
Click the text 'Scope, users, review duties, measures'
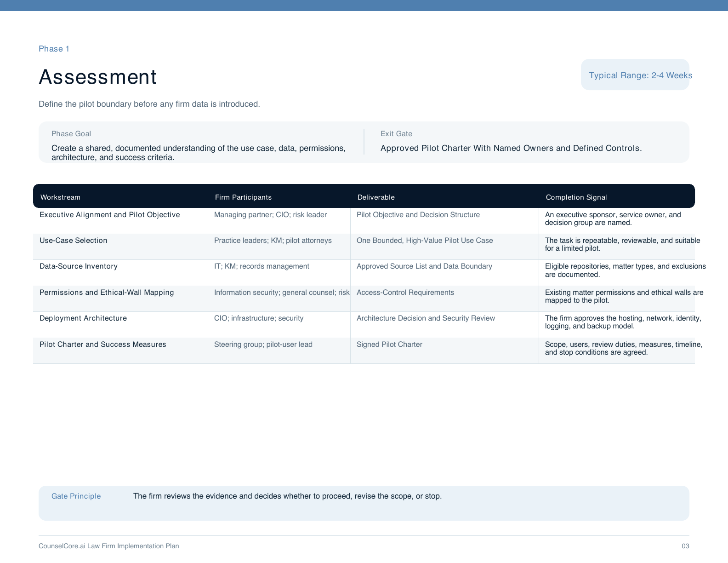pyautogui.click(x=624, y=348)
